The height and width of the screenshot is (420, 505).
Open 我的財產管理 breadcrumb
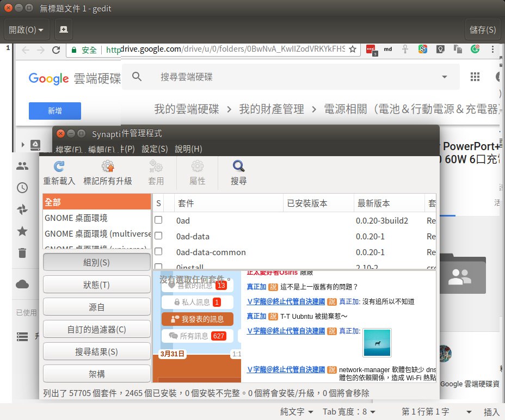[x=271, y=109]
